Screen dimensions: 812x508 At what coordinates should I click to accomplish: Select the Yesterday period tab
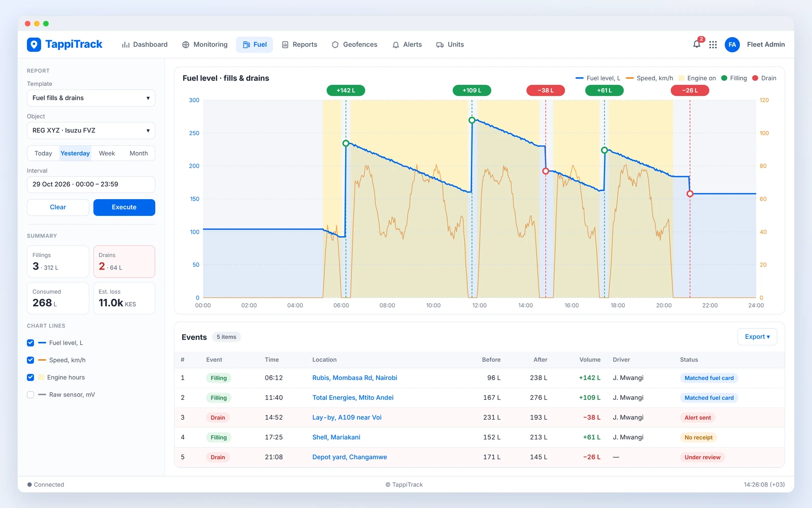[75, 153]
